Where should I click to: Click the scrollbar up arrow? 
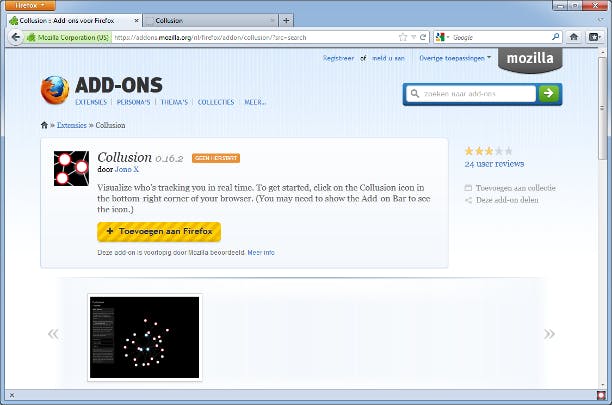point(601,52)
